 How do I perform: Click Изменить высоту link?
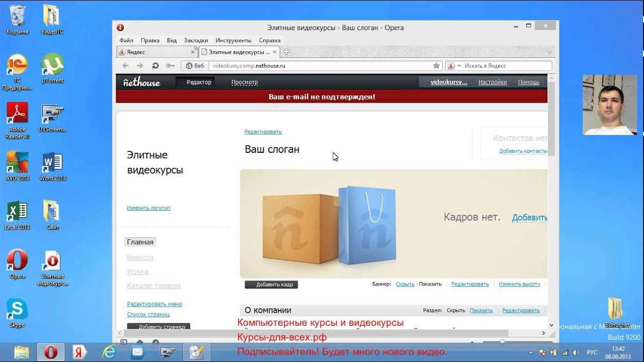point(519,284)
